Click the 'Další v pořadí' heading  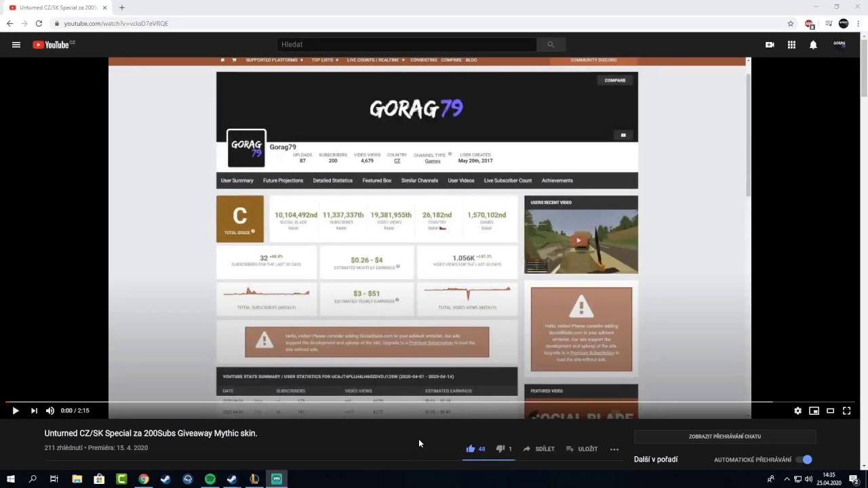tap(656, 460)
